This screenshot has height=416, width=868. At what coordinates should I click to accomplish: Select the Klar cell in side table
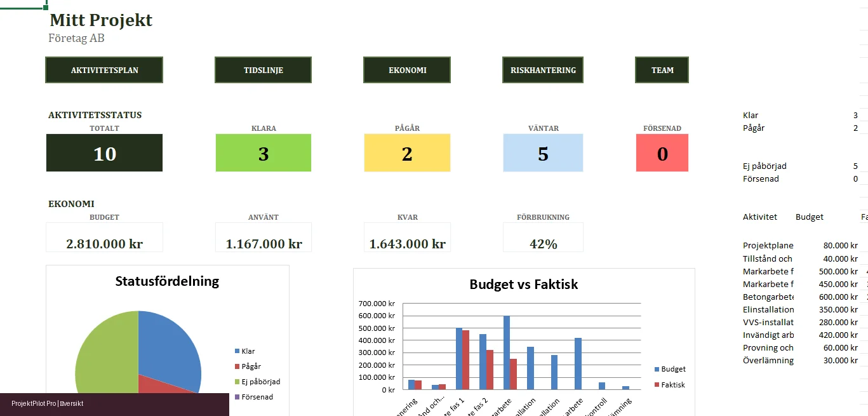point(751,115)
